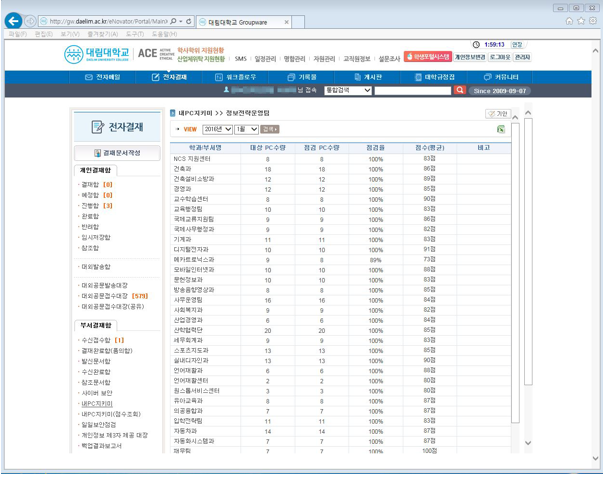608x482 pixels.
Task: Open the 대학규정집 menu
Action: 434,77
